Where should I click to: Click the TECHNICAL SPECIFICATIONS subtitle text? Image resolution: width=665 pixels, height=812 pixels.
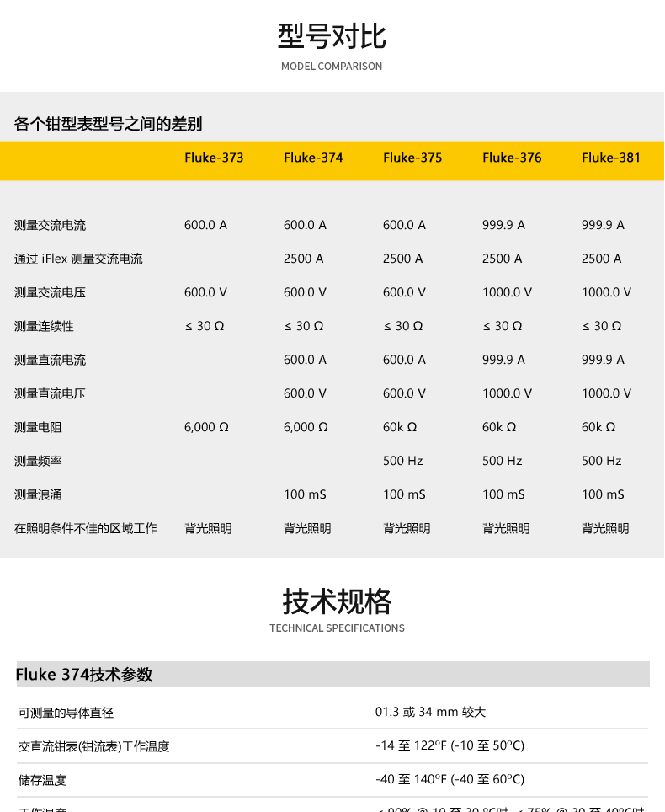pyautogui.click(x=337, y=628)
